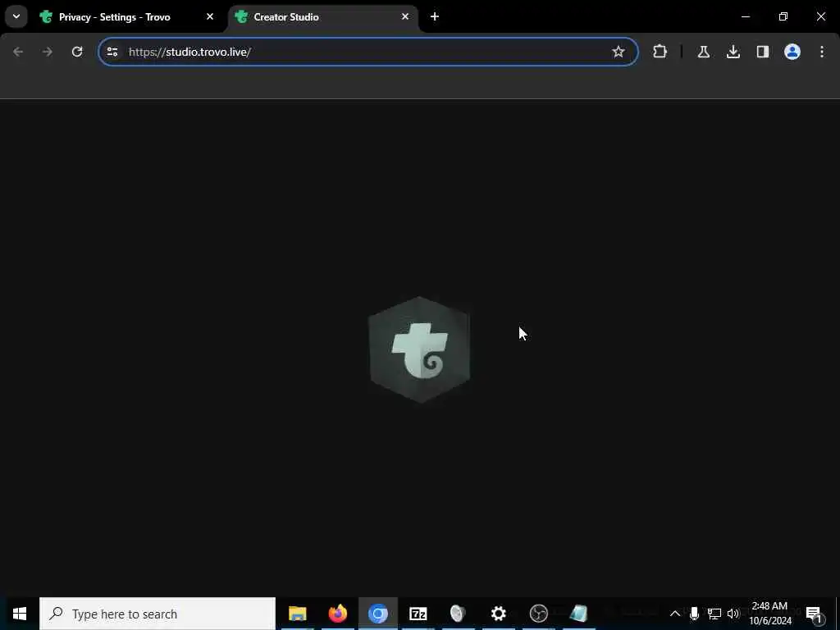840x630 pixels.
Task: Open File Explorer from taskbar
Action: point(297,614)
